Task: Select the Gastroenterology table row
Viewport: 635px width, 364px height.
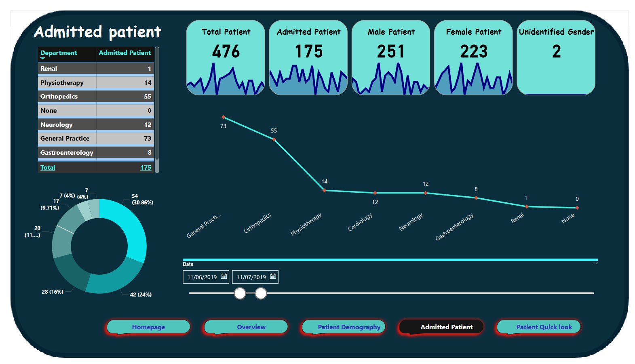Action: [96, 153]
